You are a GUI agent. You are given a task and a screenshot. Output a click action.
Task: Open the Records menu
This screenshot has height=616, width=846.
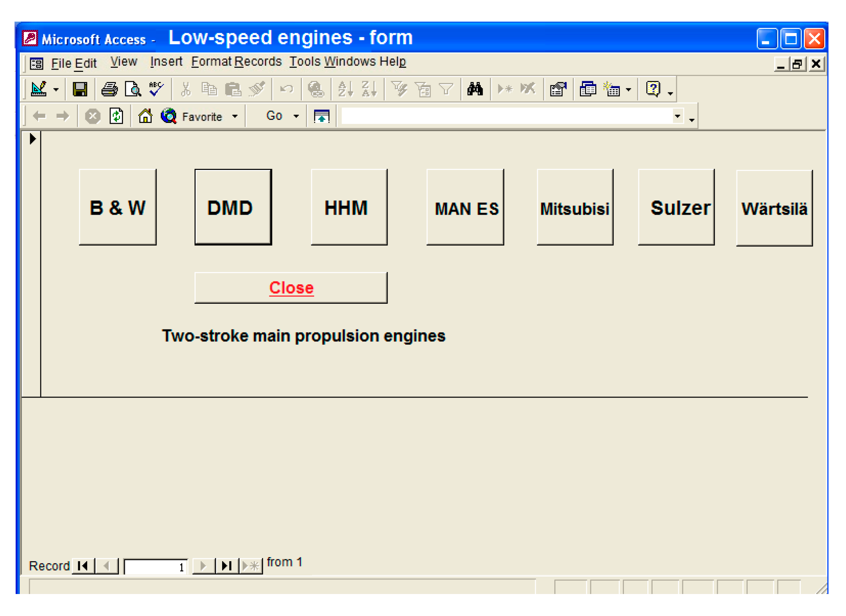pyautogui.click(x=258, y=61)
